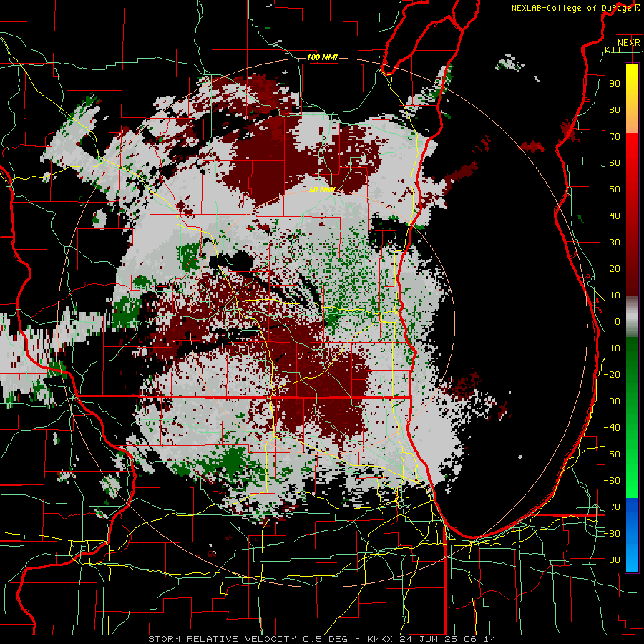Select the 70 value on the velocity scale
This screenshot has height=644, width=644.
click(x=615, y=137)
